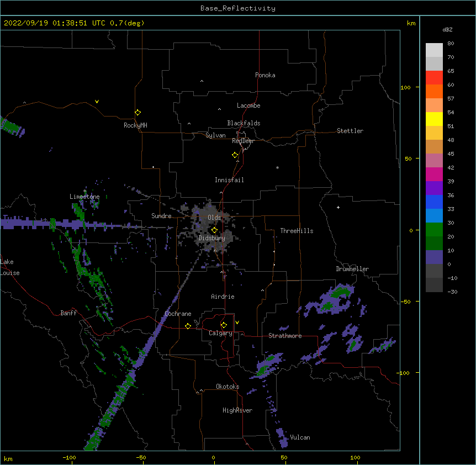
Task: Click the Vulcan town label
Action: [x=300, y=437]
